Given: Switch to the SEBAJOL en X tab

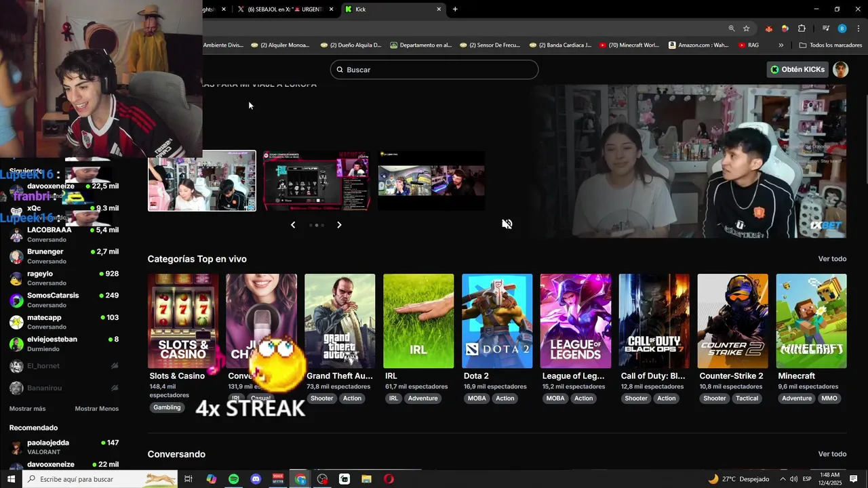Looking at the screenshot, I should [285, 9].
